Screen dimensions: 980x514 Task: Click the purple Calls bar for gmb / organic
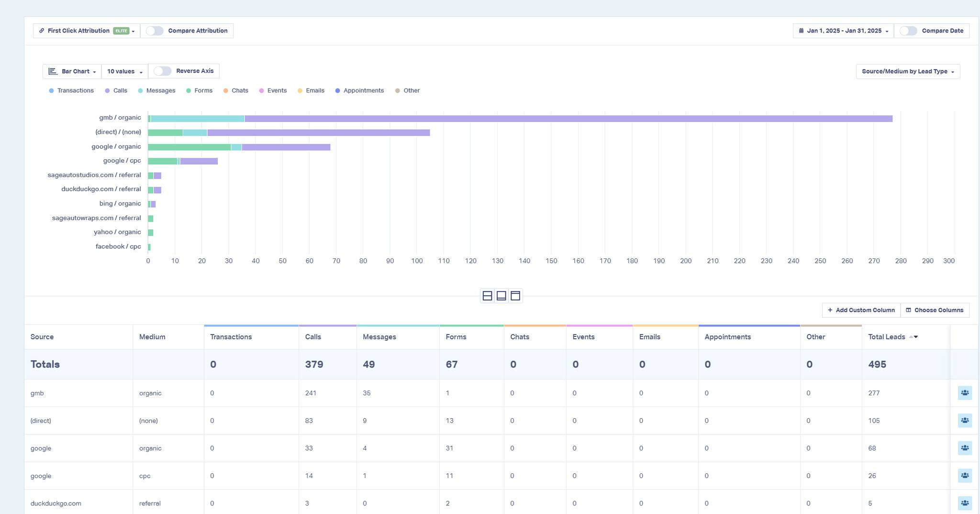coord(568,118)
